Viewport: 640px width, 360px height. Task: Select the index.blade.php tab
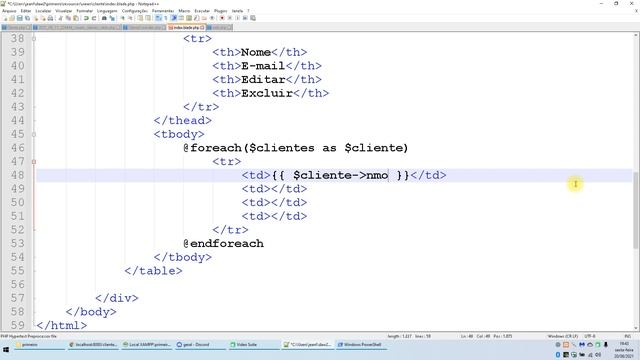point(186,27)
